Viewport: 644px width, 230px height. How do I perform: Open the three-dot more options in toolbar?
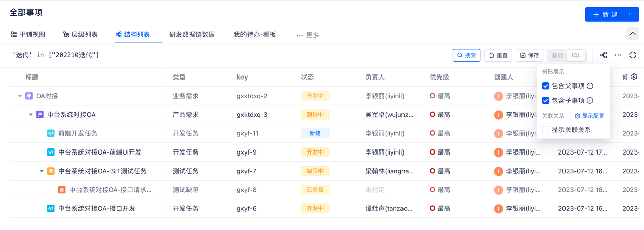(618, 55)
